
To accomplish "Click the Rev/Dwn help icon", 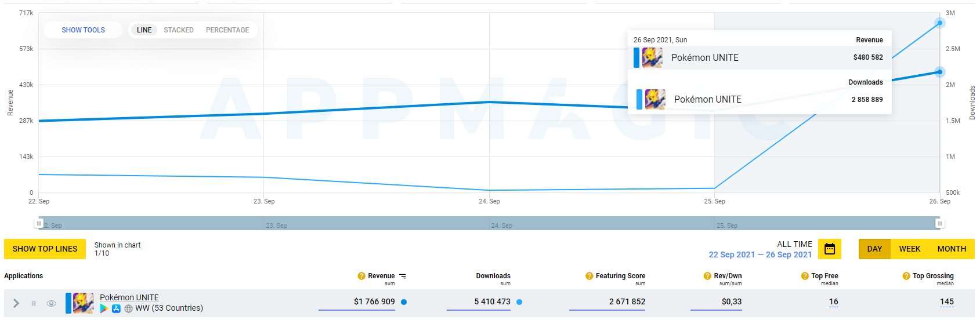I will [707, 276].
